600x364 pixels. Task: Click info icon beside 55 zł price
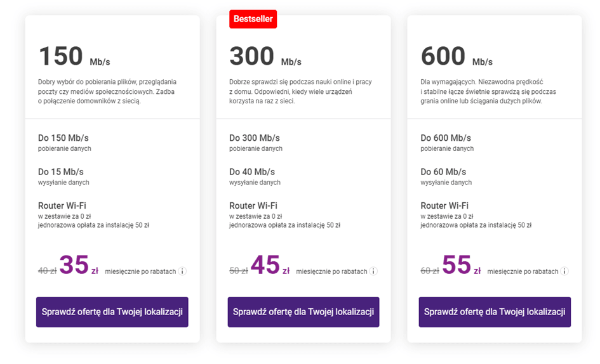coord(564,271)
